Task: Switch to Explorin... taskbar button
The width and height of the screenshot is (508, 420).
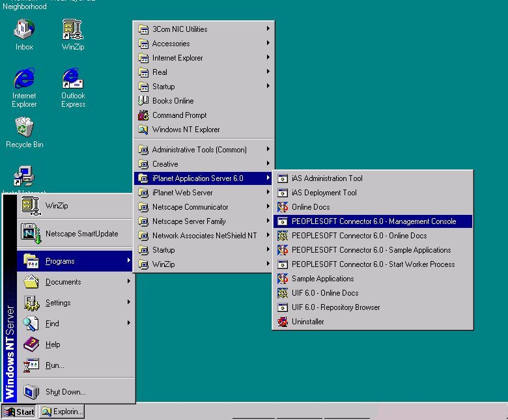Action: point(62,412)
